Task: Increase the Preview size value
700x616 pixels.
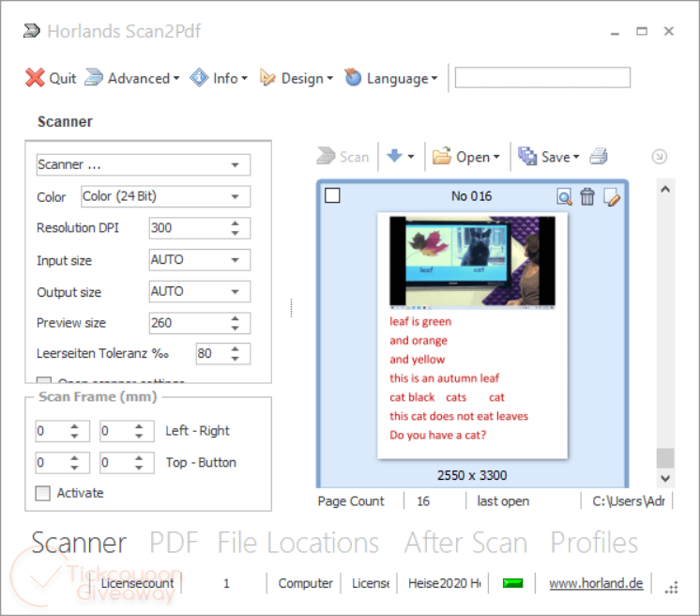Action: point(236,318)
